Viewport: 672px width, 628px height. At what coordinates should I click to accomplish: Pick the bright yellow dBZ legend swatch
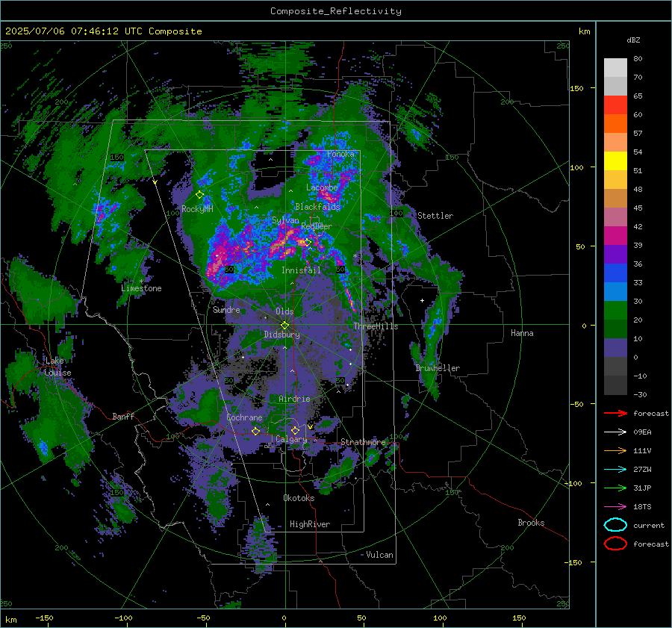coord(615,161)
